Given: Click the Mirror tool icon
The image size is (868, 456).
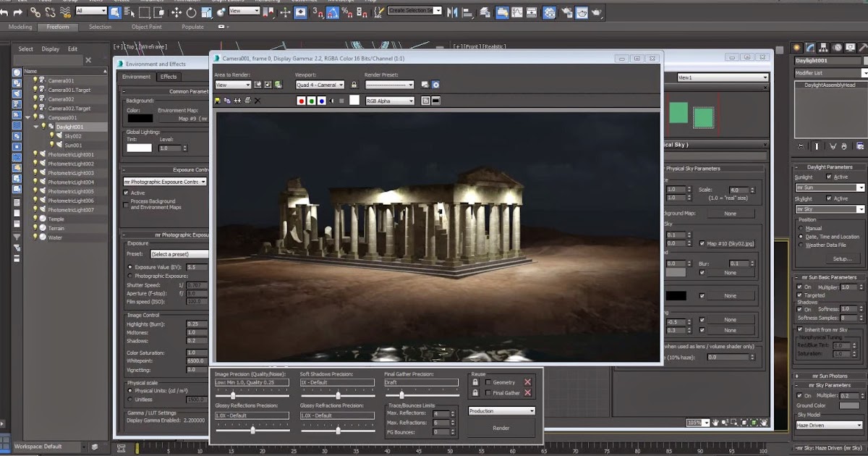Looking at the screenshot, I should coord(452,12).
